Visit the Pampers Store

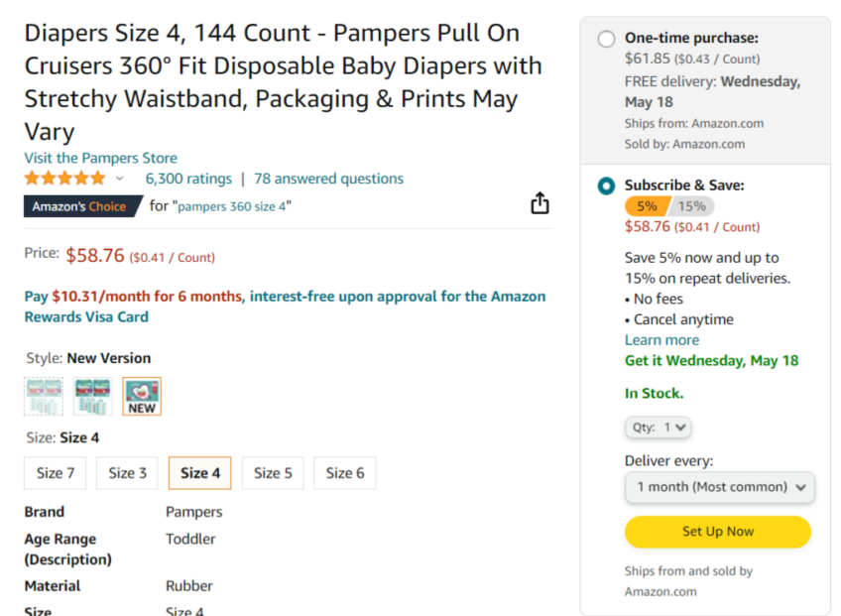point(99,158)
